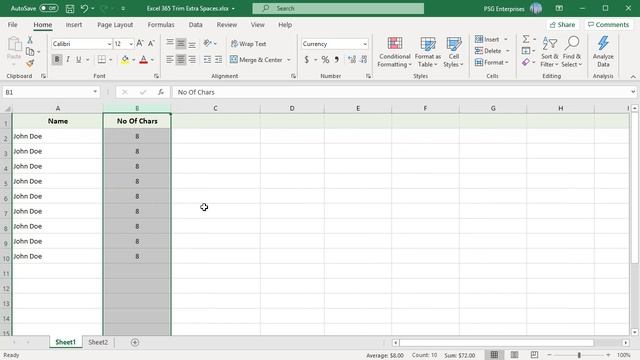Toggle the AutoSave switch

[49, 8]
